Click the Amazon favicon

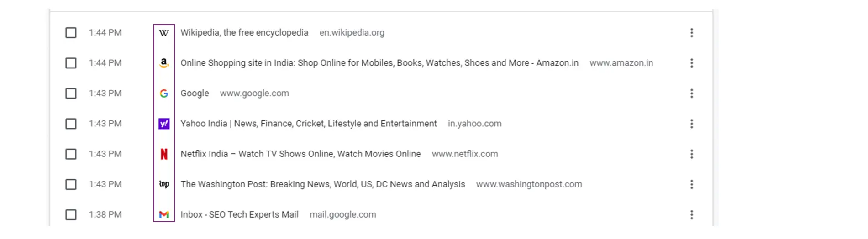pyautogui.click(x=164, y=63)
